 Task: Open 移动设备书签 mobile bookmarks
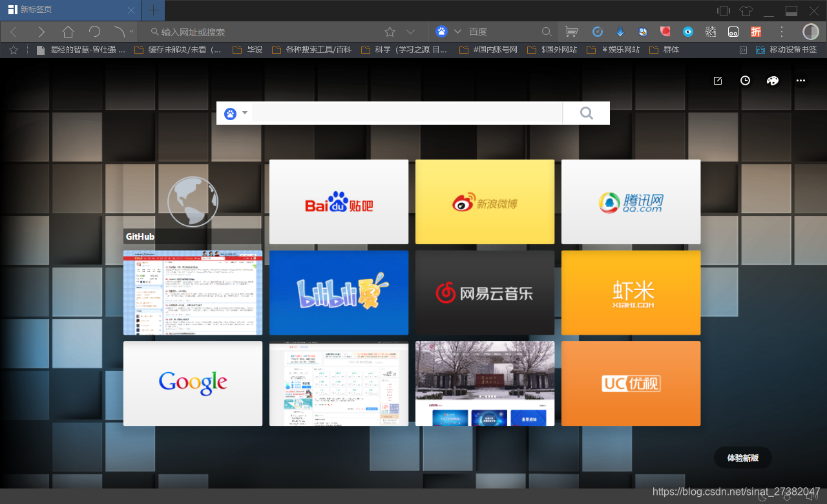pos(786,50)
